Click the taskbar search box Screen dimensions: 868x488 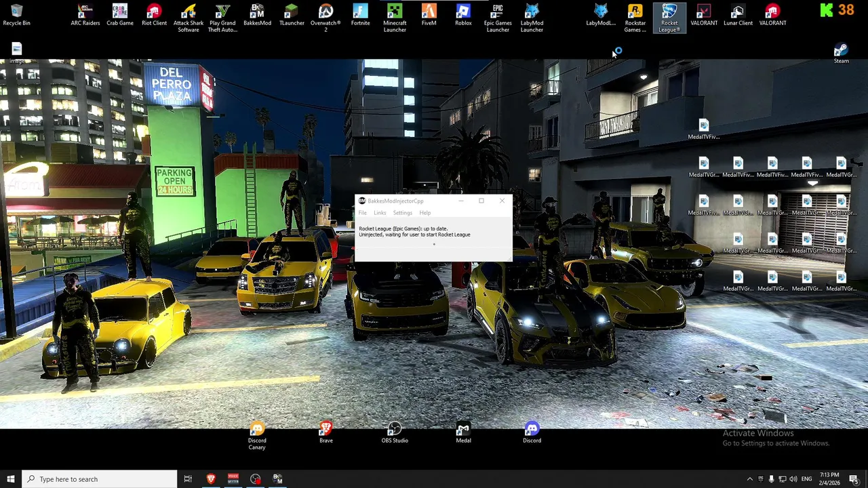(100, 479)
